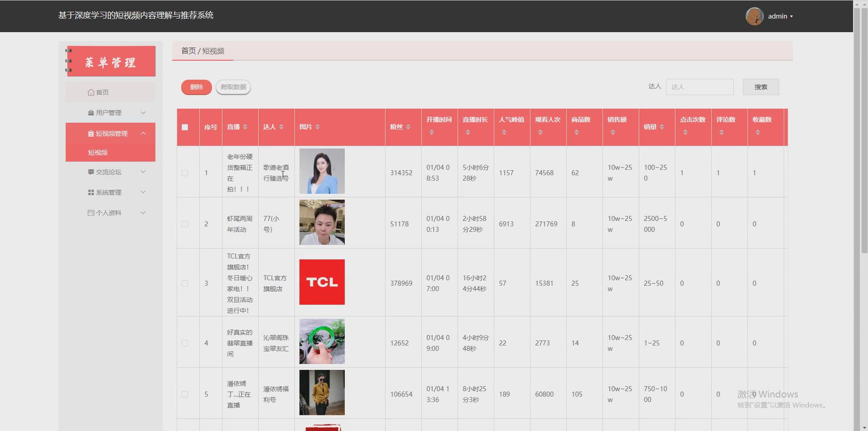Click the grid icon beside 系统管理
This screenshot has width=868, height=431.
coord(91,192)
